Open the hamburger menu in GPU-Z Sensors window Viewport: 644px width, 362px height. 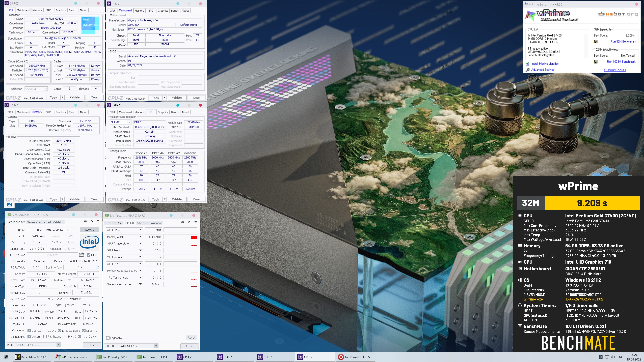196,222
